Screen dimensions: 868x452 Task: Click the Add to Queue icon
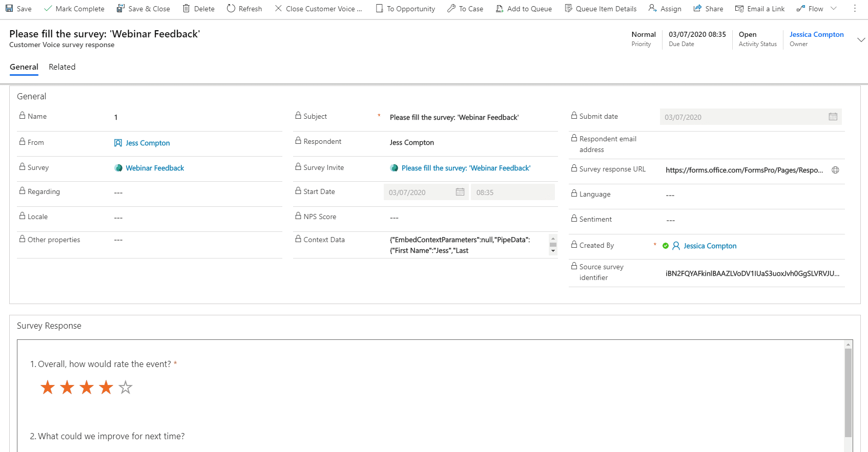coord(500,9)
